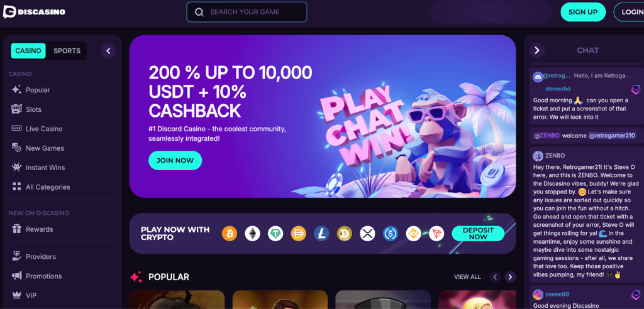Click the Join Now button
The width and height of the screenshot is (644, 309).
[175, 160]
